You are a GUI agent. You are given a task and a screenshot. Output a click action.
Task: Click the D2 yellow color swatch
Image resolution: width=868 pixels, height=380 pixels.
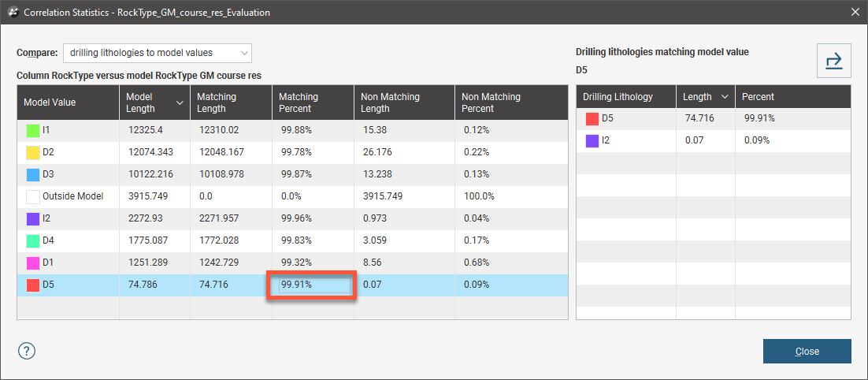coord(33,152)
